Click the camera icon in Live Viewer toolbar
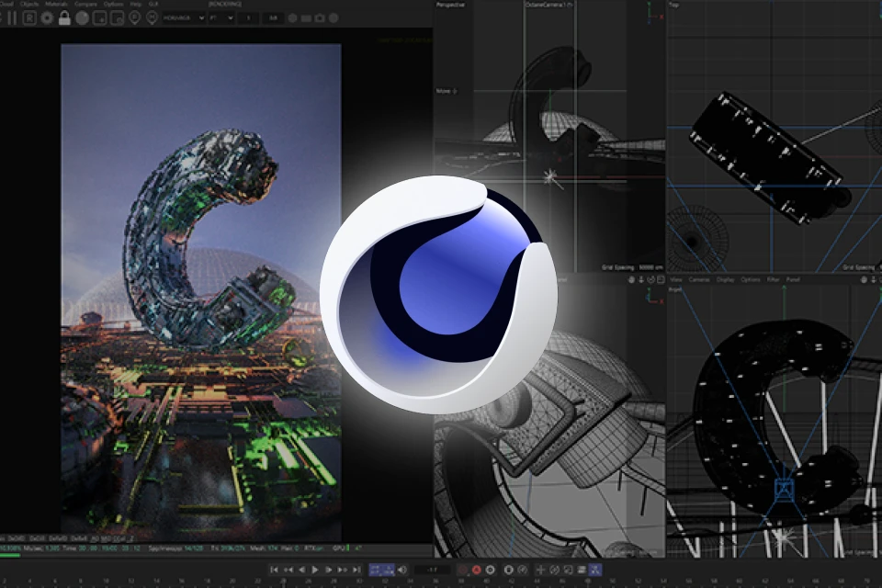Viewport: 882px width, 588px height. (x=320, y=18)
